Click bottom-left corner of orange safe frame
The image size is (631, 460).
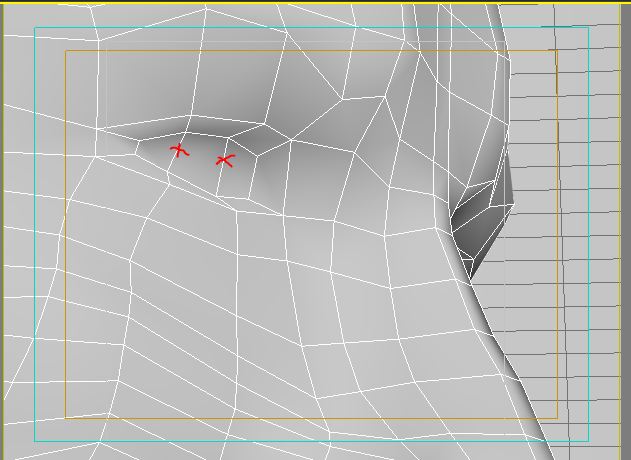(x=66, y=417)
